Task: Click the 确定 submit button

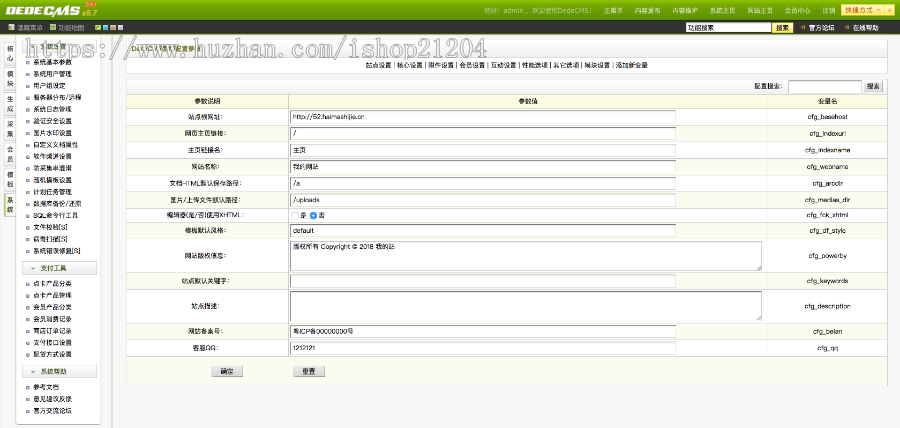Action: coord(227,371)
